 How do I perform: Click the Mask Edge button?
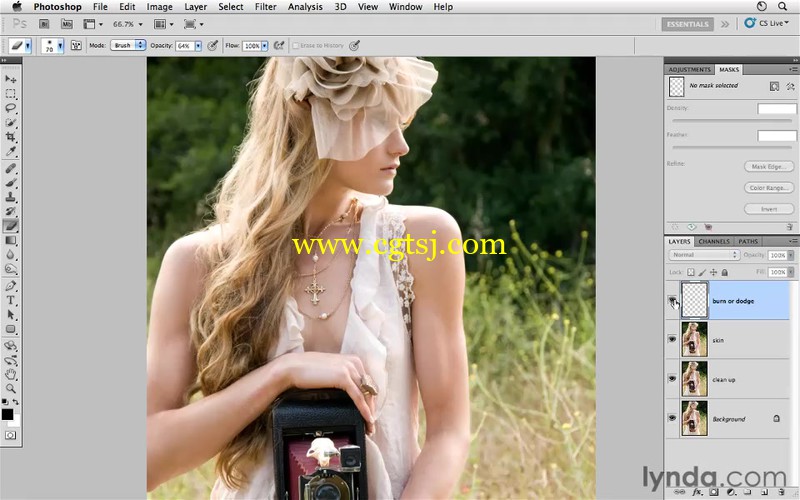pyautogui.click(x=769, y=167)
